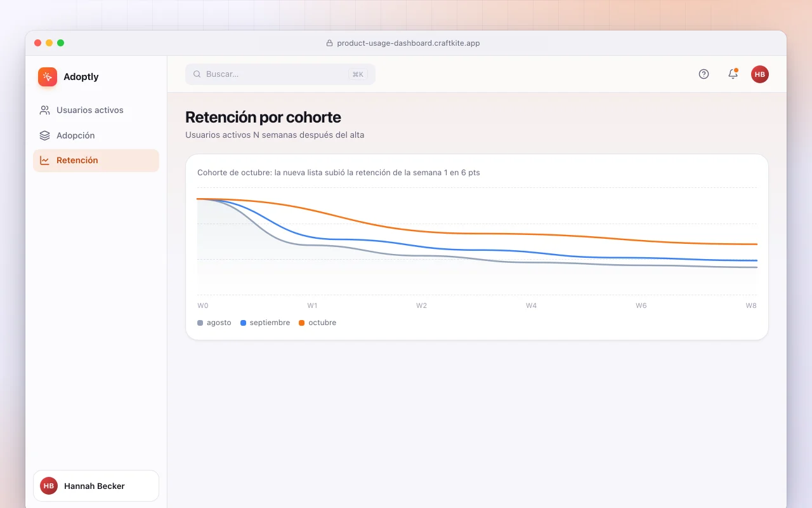This screenshot has width=812, height=508.
Task: Click the W2 axis label
Action: click(421, 305)
